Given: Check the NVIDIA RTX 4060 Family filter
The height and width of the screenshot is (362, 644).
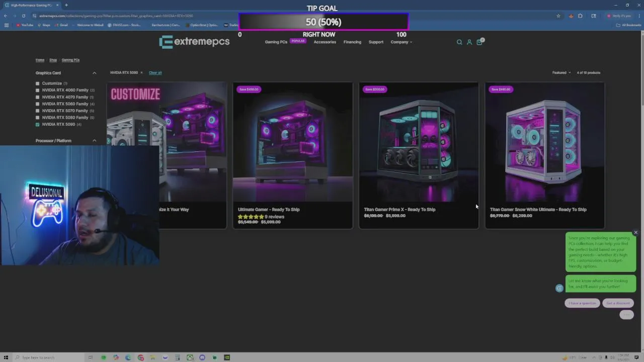Looking at the screenshot, I should pos(37,90).
